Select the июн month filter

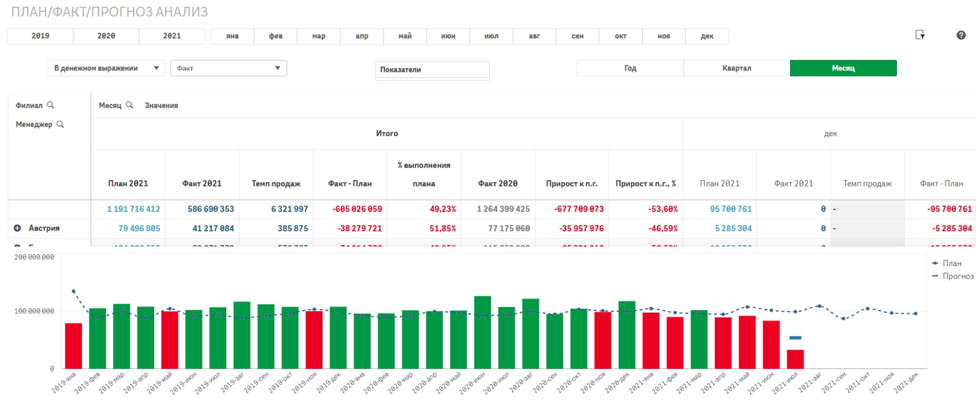[448, 36]
